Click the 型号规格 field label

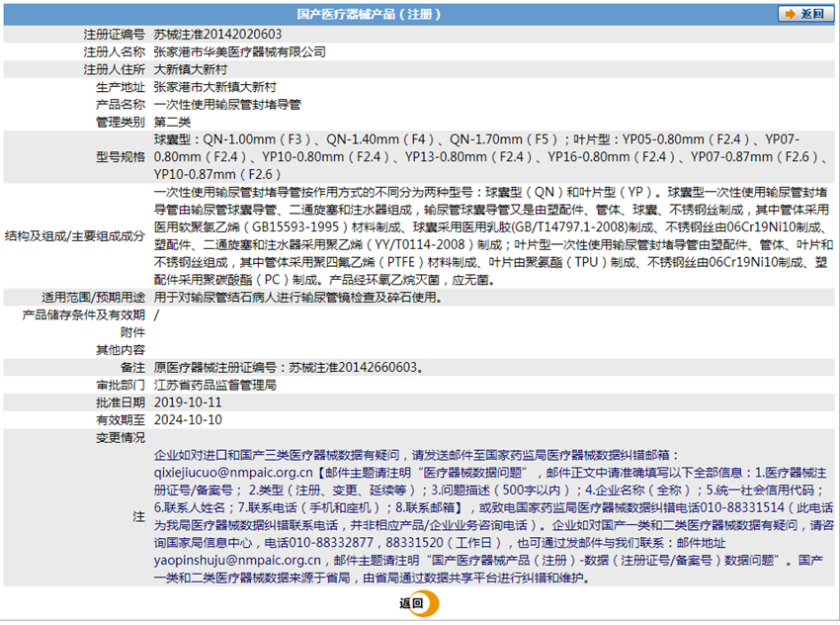click(120, 157)
